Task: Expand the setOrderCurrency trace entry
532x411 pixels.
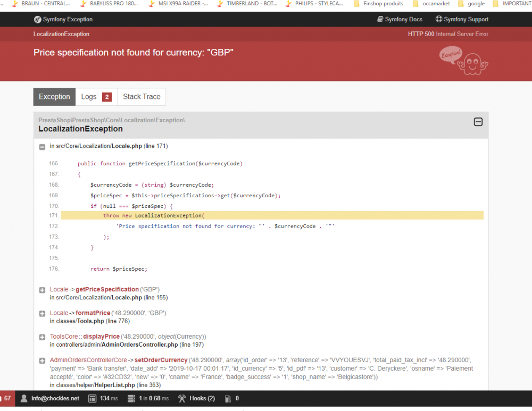Action: pyautogui.click(x=42, y=361)
